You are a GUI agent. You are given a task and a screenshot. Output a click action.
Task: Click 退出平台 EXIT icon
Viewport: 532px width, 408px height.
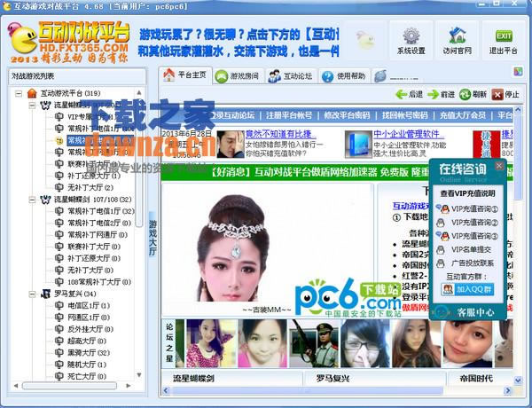click(x=503, y=36)
